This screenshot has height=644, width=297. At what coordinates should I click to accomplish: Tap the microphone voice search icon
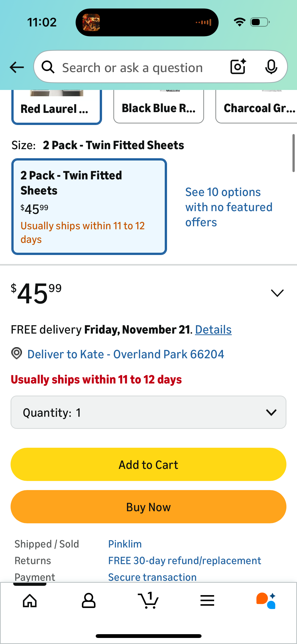click(x=271, y=67)
